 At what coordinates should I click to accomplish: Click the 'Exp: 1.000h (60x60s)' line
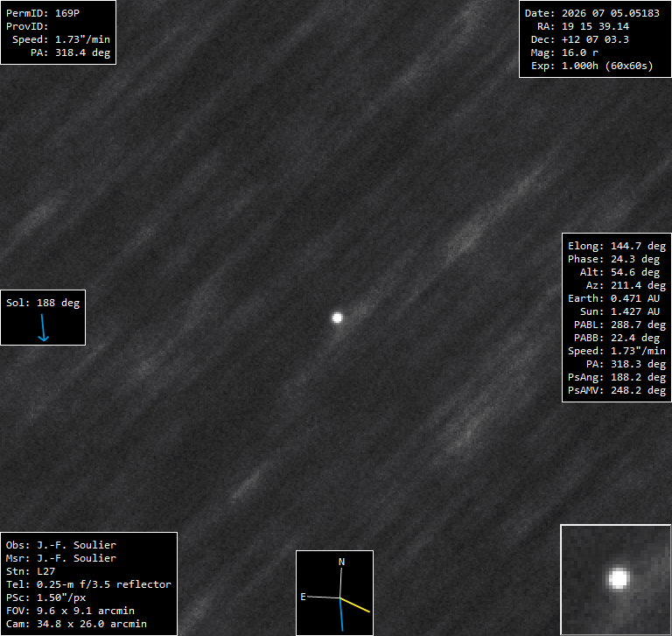click(592, 66)
